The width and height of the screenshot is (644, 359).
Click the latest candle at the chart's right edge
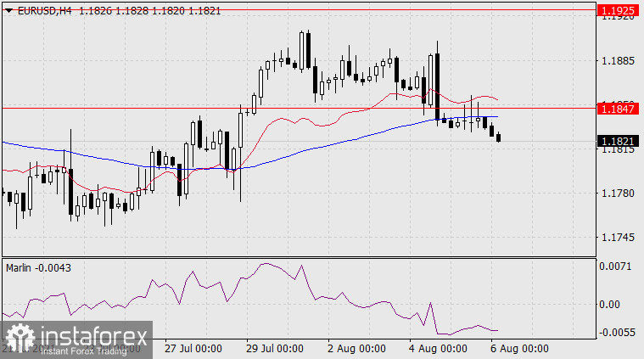point(499,137)
